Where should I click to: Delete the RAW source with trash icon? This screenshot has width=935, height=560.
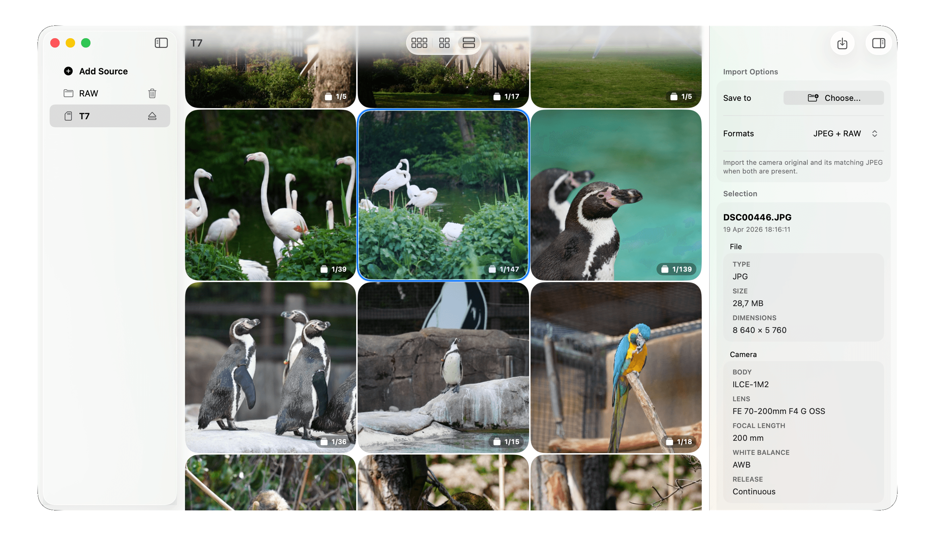click(152, 93)
